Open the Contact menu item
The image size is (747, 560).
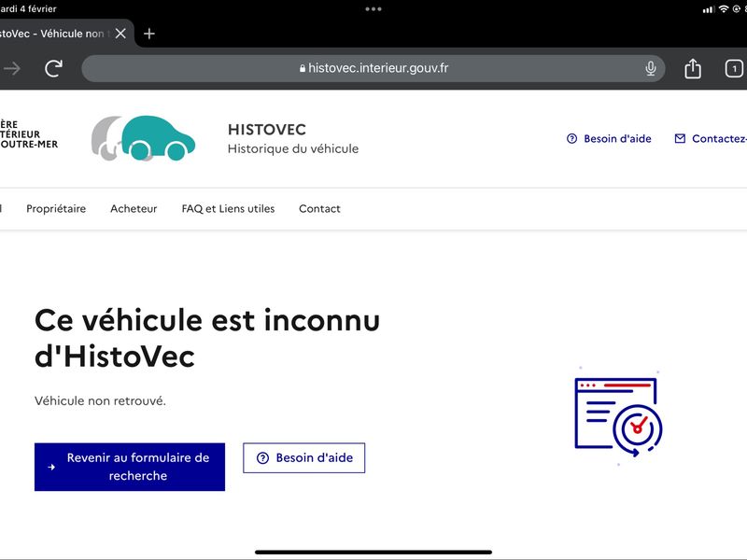319,208
